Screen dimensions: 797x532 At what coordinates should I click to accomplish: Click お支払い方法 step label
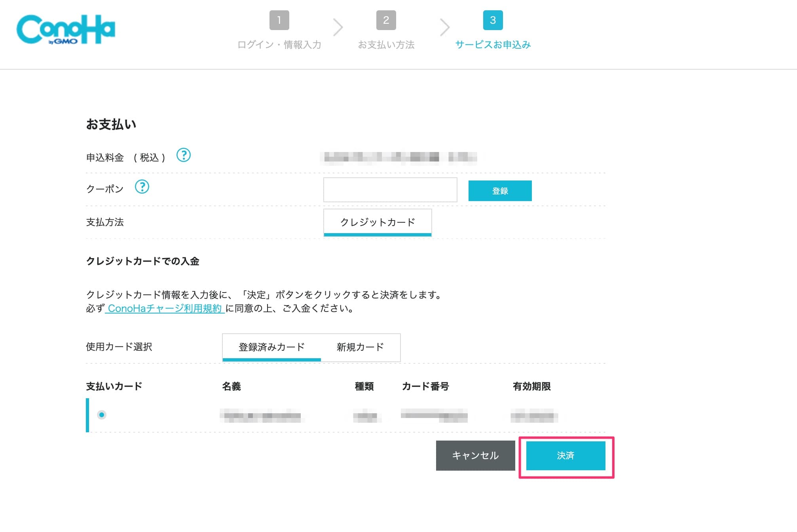pyautogui.click(x=386, y=45)
